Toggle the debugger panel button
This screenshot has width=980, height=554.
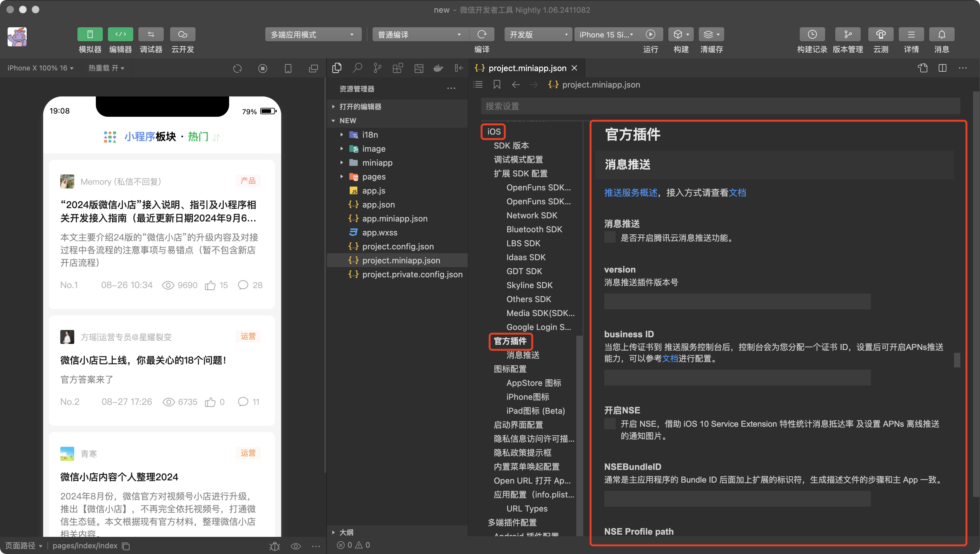point(151,34)
